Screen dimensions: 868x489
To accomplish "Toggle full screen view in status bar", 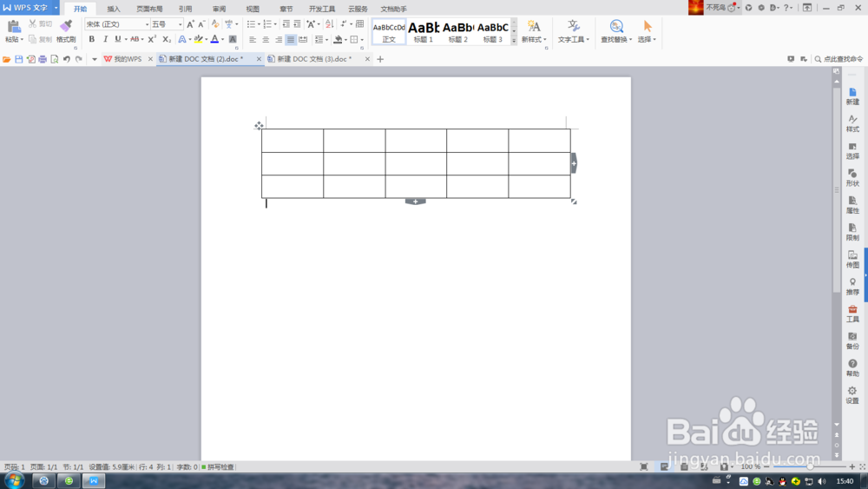I will [644, 466].
